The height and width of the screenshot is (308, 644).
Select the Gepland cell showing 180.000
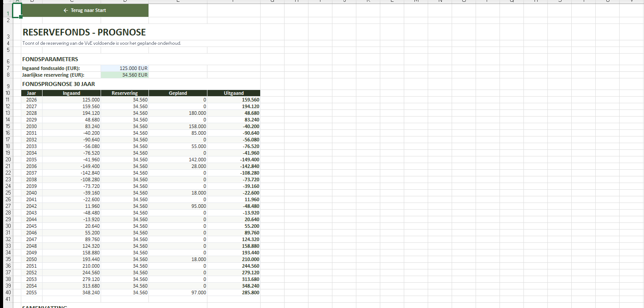(178, 113)
